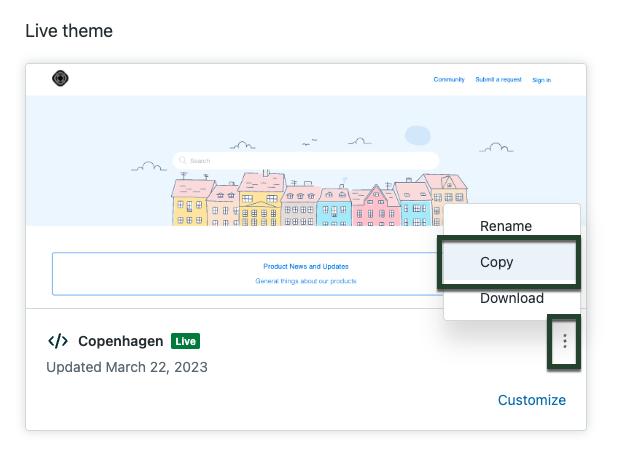Click the code brackets icon beside Copenhagen
This screenshot has height=452, width=618.
coord(58,341)
